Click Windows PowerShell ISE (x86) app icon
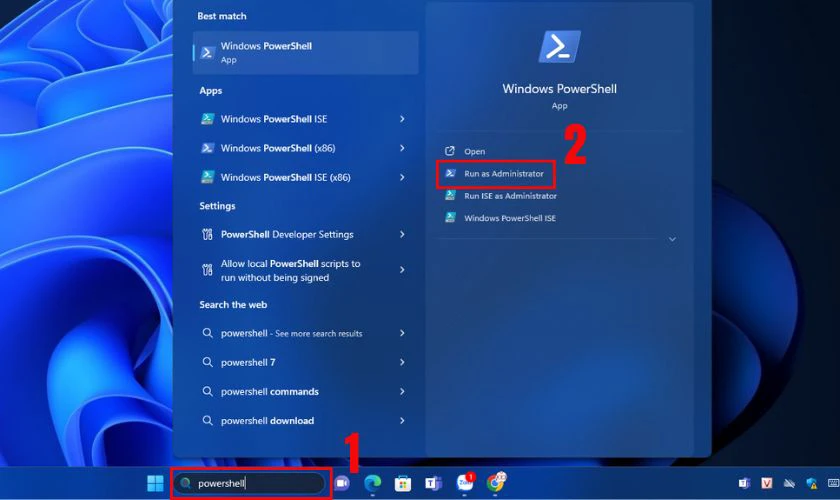Screen dimensions: 840x500 207,177
